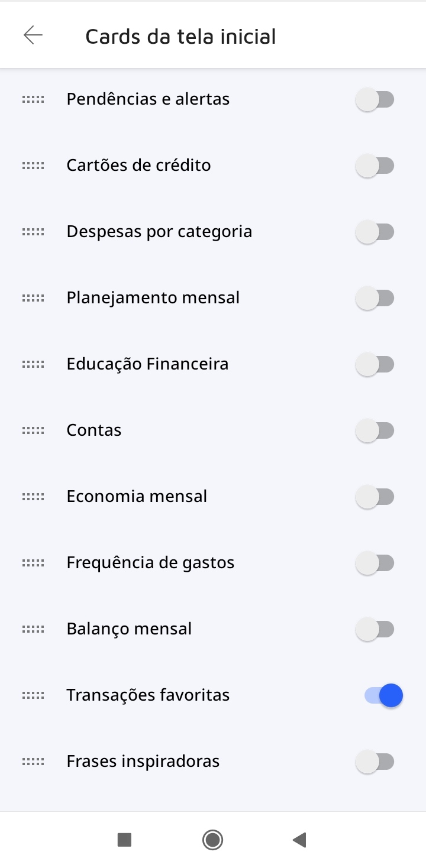Select the Balanço mensal label

click(x=129, y=629)
